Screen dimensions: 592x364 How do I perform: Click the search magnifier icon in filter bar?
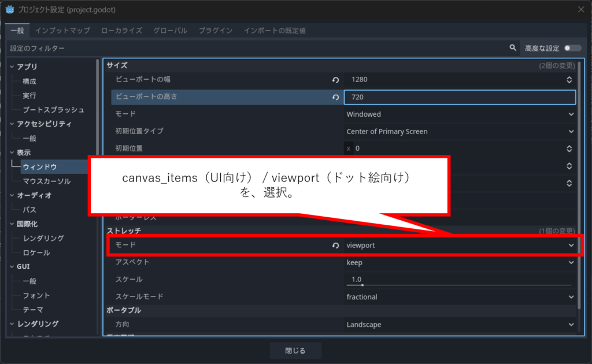click(x=512, y=48)
